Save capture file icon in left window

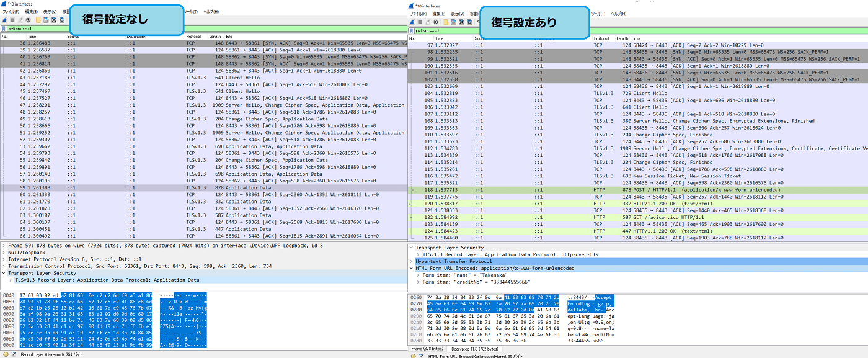pos(46,20)
